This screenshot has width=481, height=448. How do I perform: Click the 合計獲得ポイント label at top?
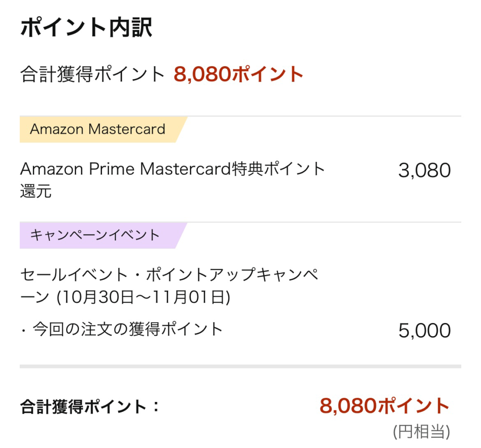coord(93,74)
